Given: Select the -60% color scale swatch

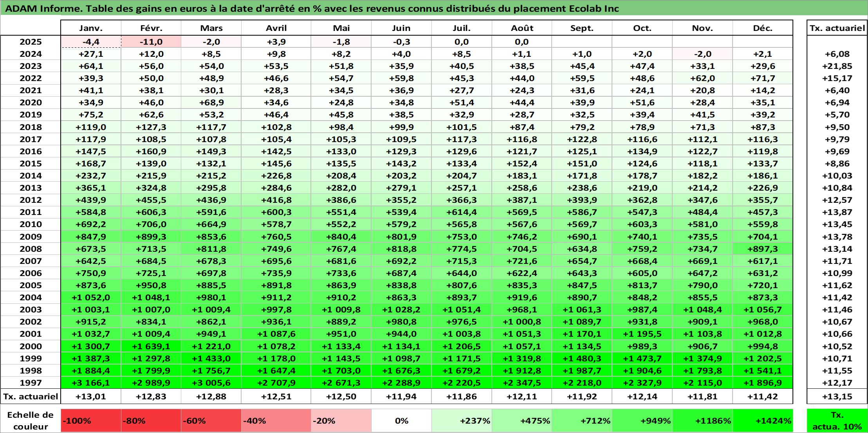Looking at the screenshot, I should click(x=211, y=420).
